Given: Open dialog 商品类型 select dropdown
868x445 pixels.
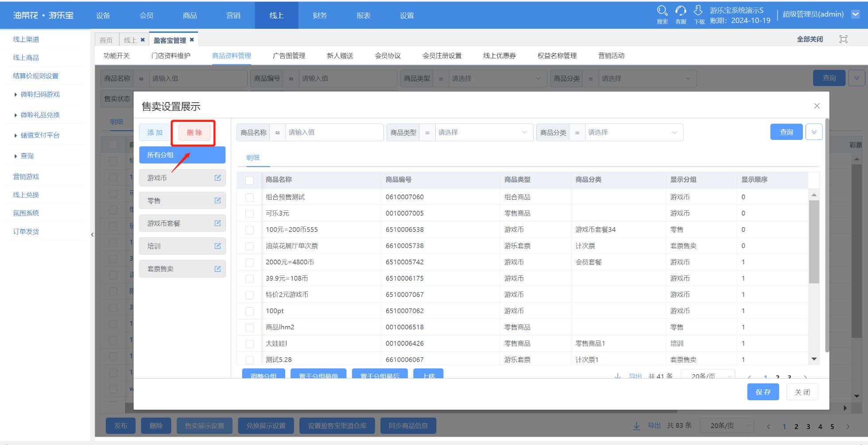Looking at the screenshot, I should tap(484, 132).
